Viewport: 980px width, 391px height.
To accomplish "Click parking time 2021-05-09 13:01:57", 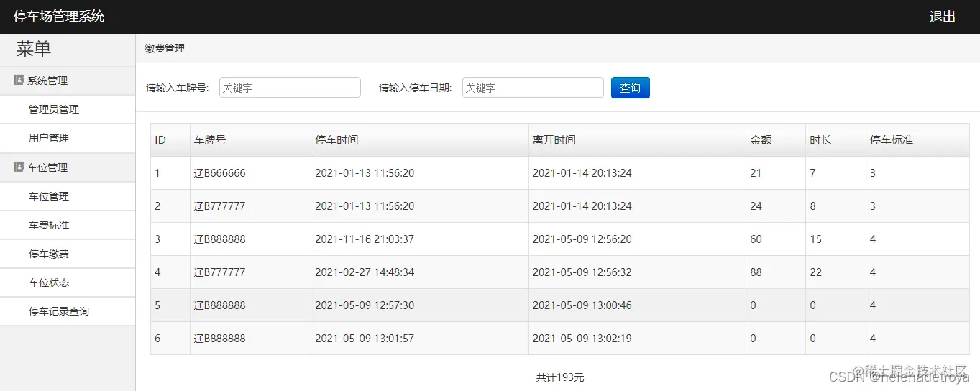I will tap(365, 339).
